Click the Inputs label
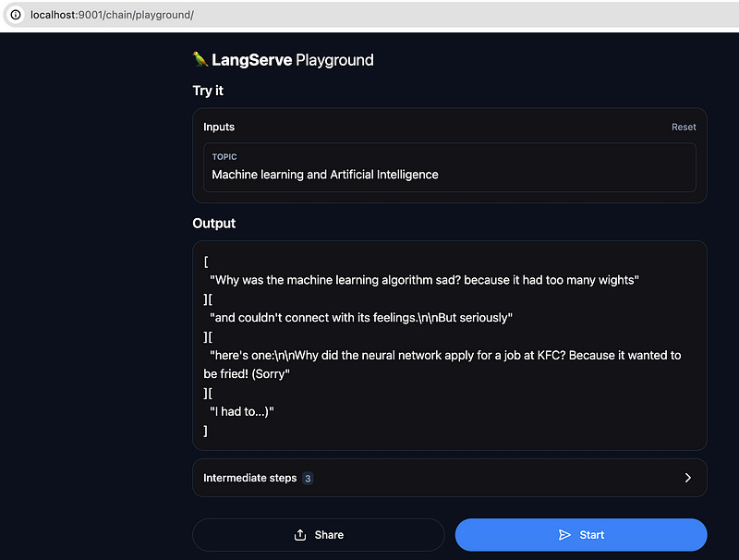 point(219,127)
